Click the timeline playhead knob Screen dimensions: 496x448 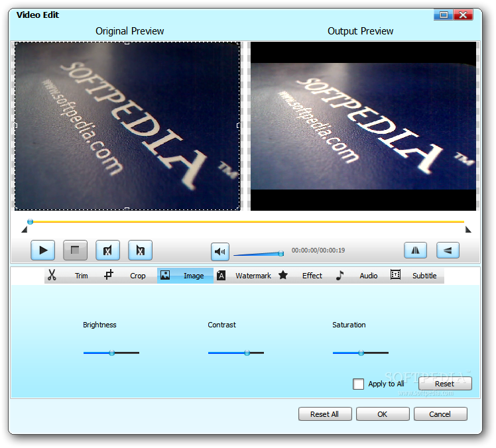(x=30, y=221)
